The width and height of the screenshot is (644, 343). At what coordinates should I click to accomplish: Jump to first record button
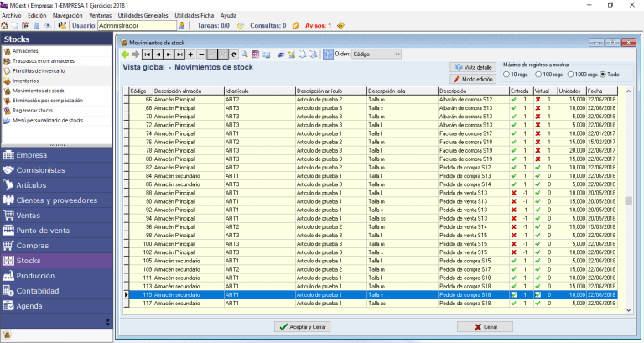point(147,55)
